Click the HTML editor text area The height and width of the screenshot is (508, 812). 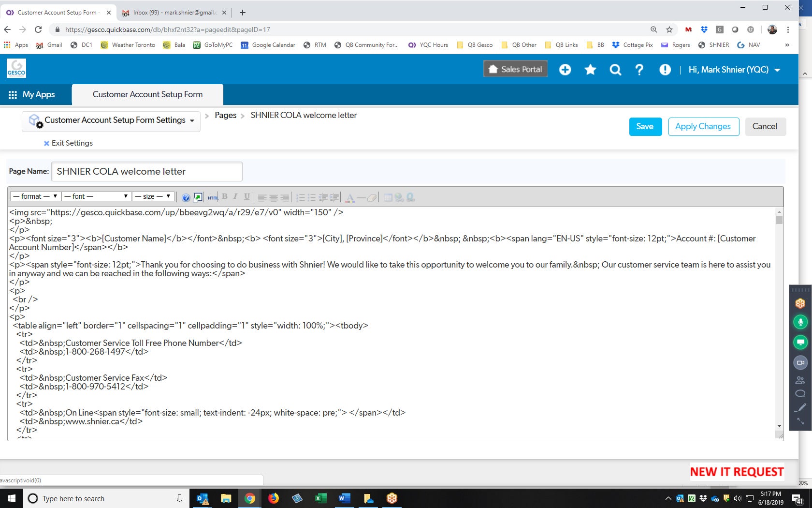point(391,323)
